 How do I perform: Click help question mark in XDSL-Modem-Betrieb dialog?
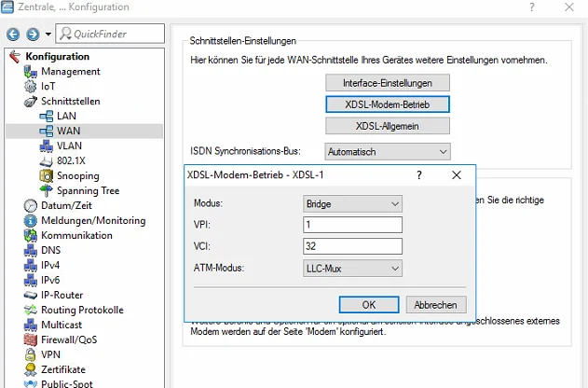419,175
